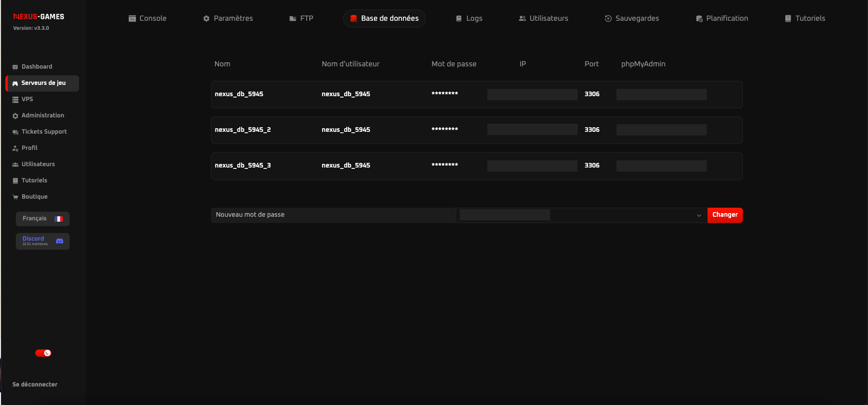868x405 pixels.
Task: Click the Nouveau mot de passe field
Action: 333,215
